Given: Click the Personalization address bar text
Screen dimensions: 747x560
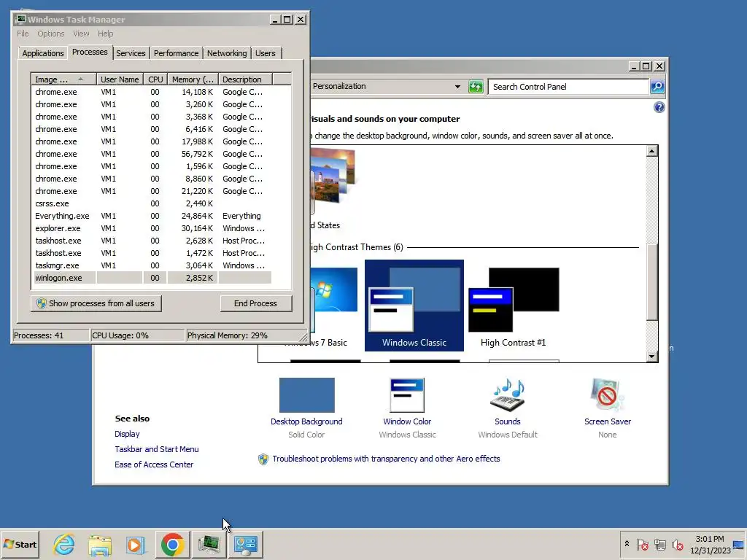Looking at the screenshot, I should pos(339,86).
